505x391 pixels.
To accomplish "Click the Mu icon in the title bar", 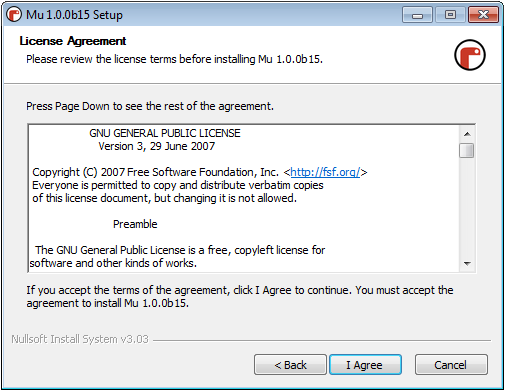I will (x=14, y=15).
